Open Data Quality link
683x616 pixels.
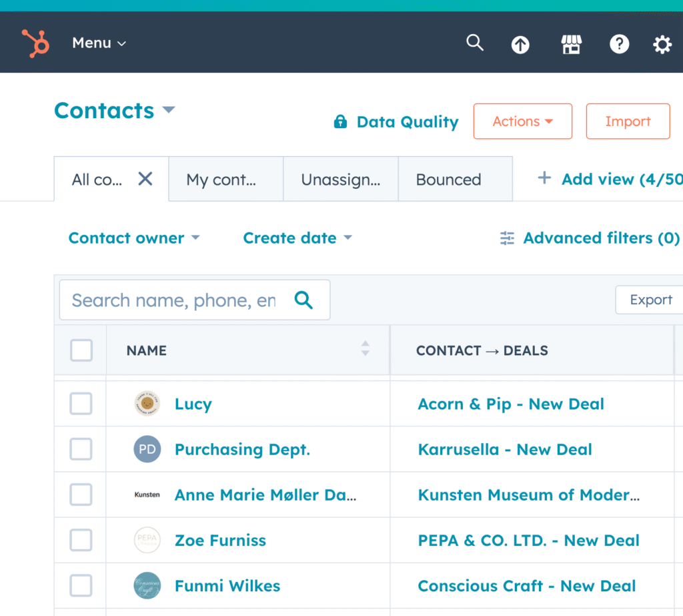(x=408, y=121)
